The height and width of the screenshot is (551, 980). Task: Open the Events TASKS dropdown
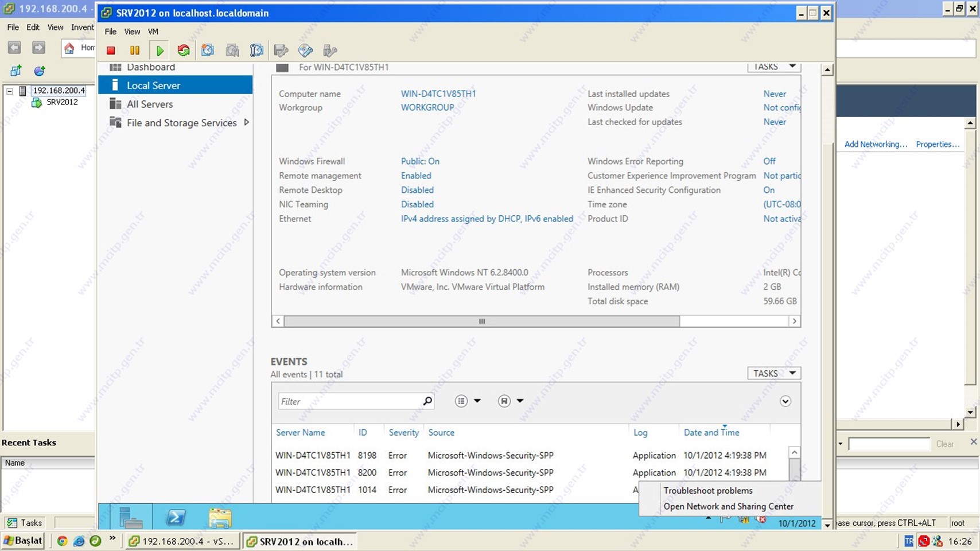click(x=774, y=373)
